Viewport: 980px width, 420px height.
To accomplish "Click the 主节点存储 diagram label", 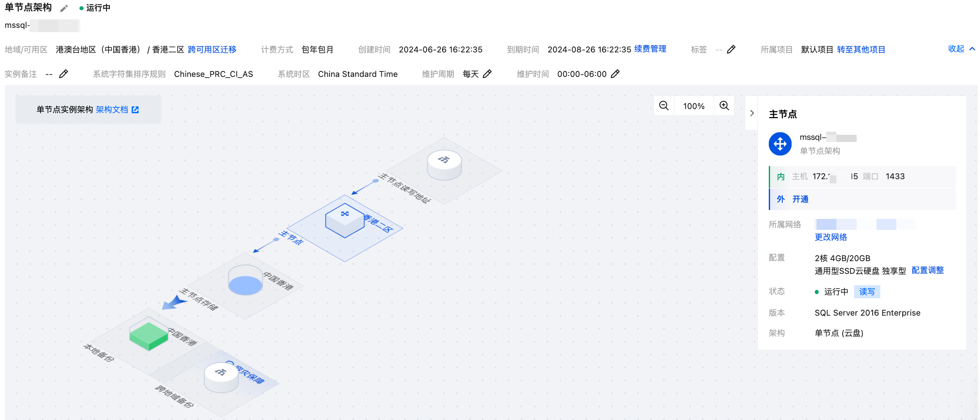I will [x=199, y=300].
